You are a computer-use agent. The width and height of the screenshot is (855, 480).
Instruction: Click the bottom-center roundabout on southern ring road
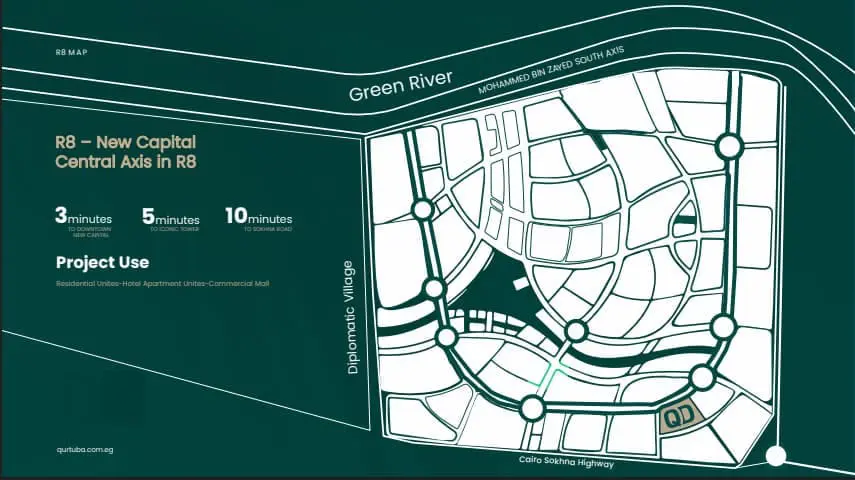[x=532, y=407]
